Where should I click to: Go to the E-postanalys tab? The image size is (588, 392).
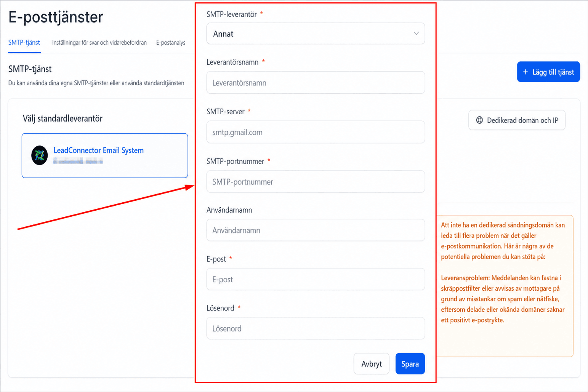coord(171,43)
